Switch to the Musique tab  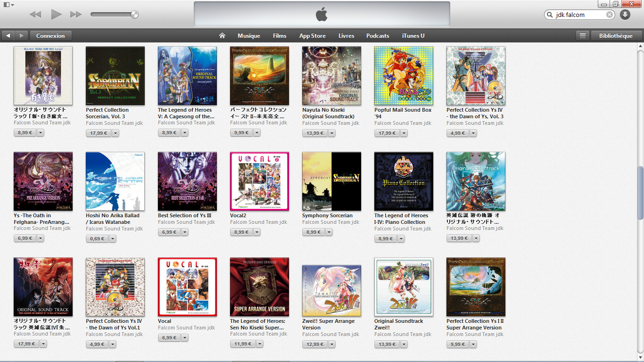pyautogui.click(x=249, y=36)
